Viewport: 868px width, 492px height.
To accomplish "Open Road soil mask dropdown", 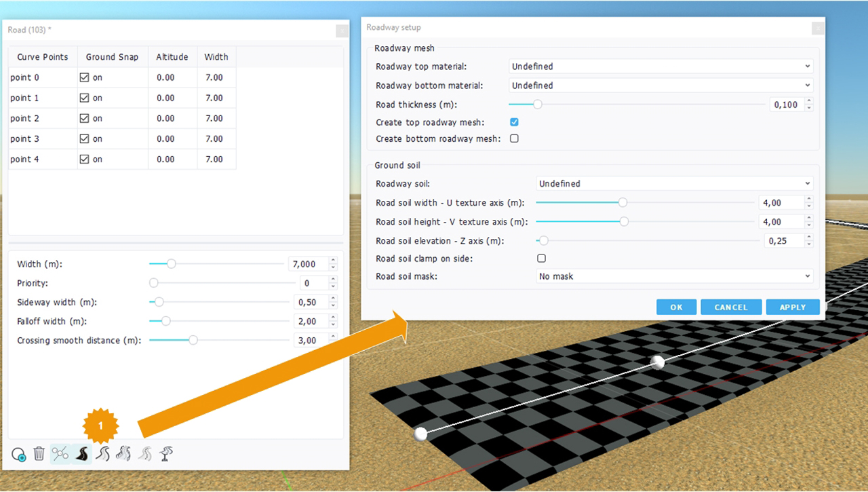I will pos(674,276).
